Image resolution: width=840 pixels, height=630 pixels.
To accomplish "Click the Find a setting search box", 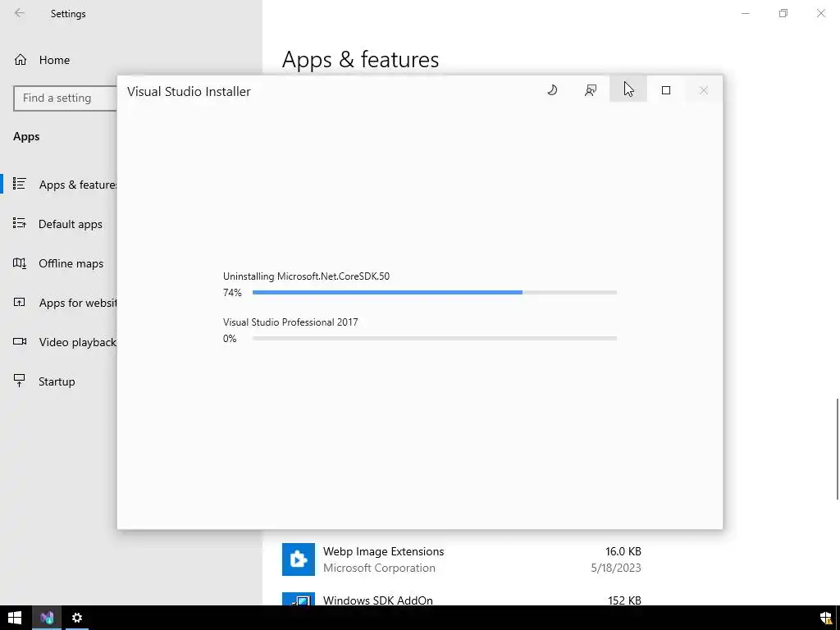I will [66, 98].
